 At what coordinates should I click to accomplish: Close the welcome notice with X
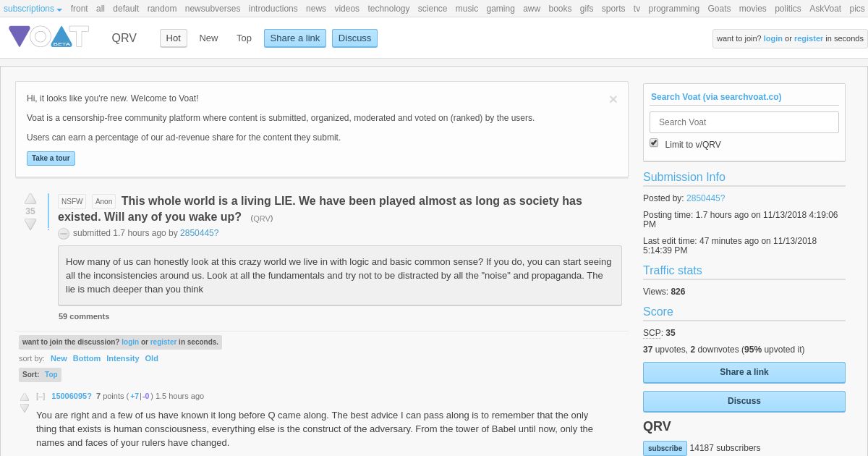point(613,99)
